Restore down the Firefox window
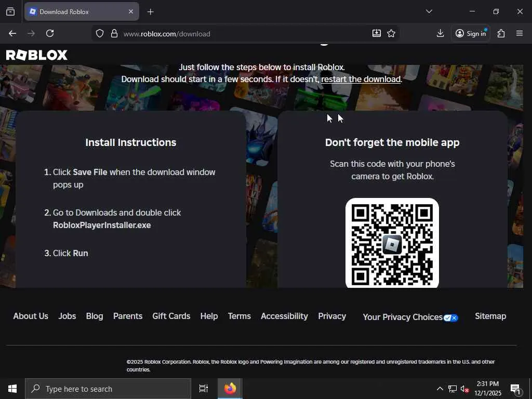Viewport: 532px width, 399px height. pyautogui.click(x=496, y=11)
